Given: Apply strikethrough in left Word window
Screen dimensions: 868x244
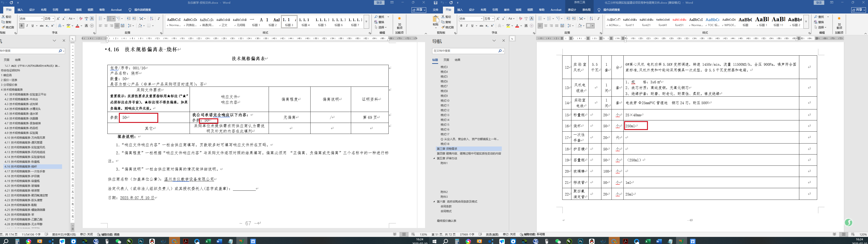Looking at the screenshot, I should (42, 26).
